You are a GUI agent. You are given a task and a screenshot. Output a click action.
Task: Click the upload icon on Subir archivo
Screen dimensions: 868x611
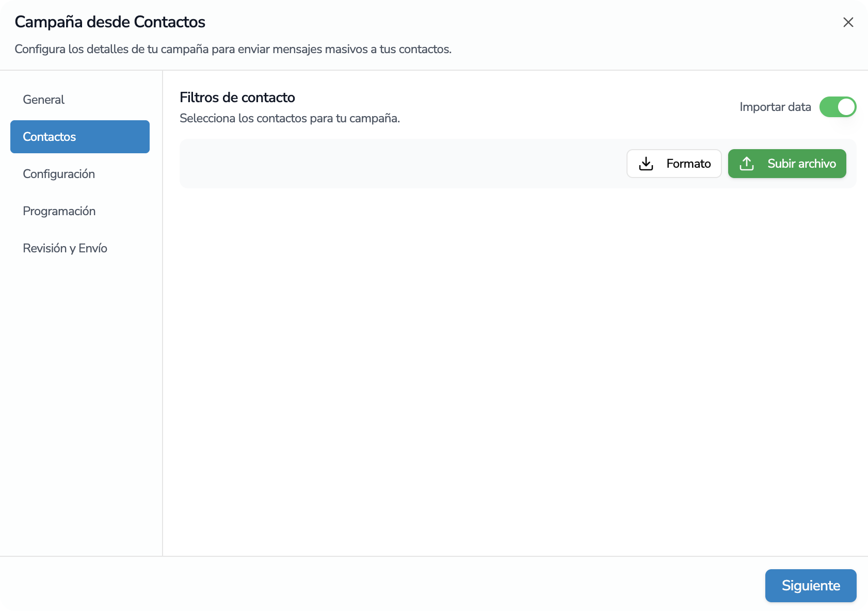747,164
